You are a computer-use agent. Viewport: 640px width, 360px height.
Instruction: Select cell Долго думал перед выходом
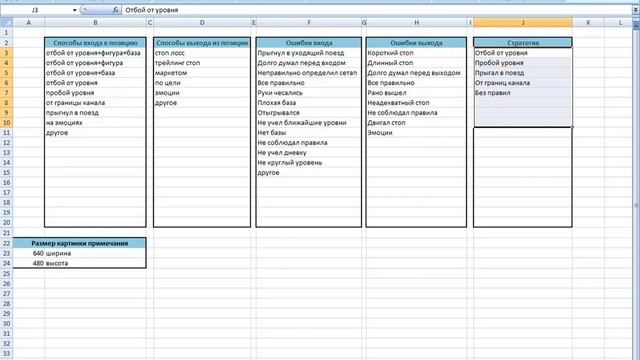pos(416,73)
